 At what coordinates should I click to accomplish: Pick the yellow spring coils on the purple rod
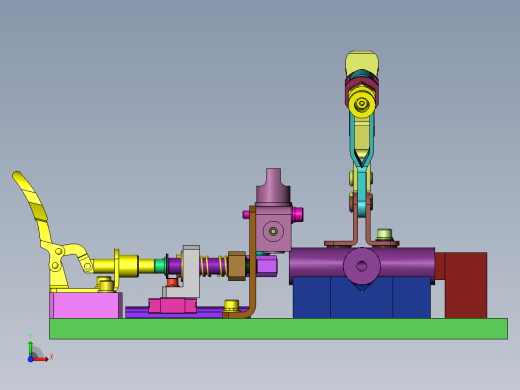pos(213,266)
